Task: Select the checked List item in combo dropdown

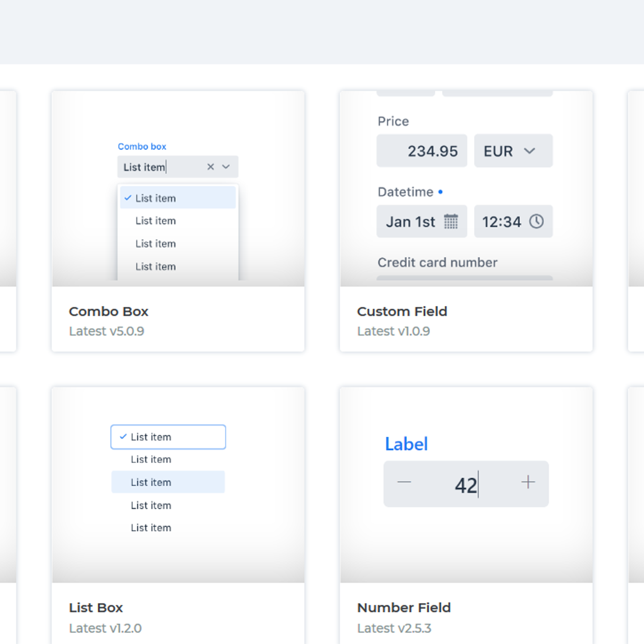Action: pyautogui.click(x=178, y=198)
